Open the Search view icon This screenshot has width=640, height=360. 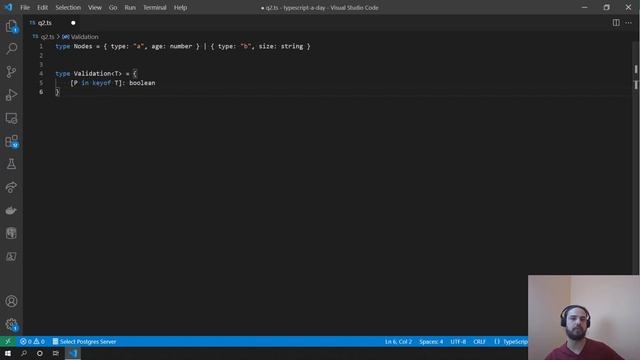click(11, 49)
